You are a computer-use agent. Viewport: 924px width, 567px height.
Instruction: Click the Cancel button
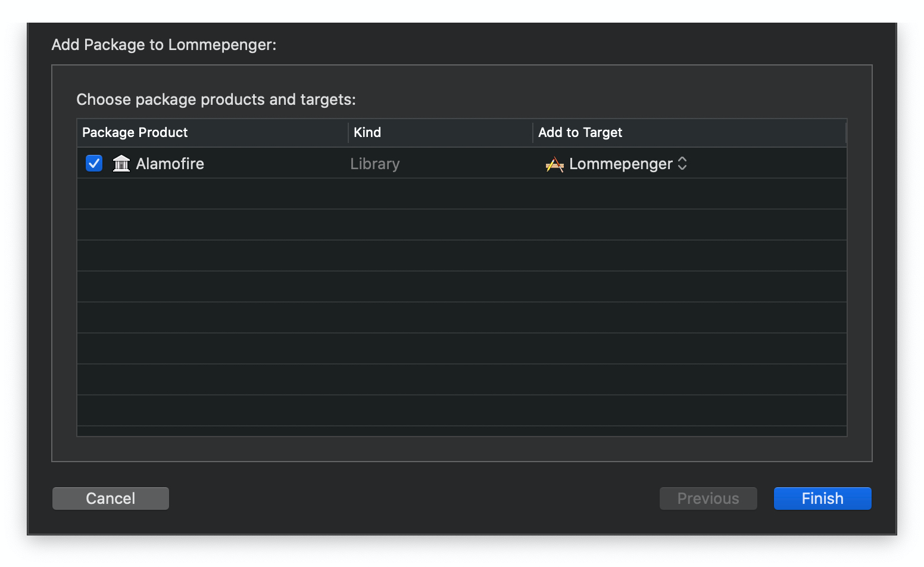(x=110, y=498)
